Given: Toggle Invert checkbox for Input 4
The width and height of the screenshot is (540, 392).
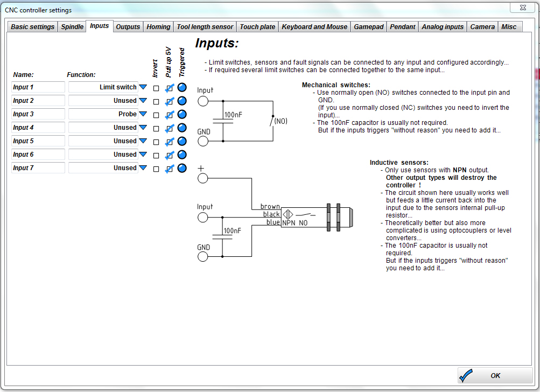Looking at the screenshot, I should (156, 128).
